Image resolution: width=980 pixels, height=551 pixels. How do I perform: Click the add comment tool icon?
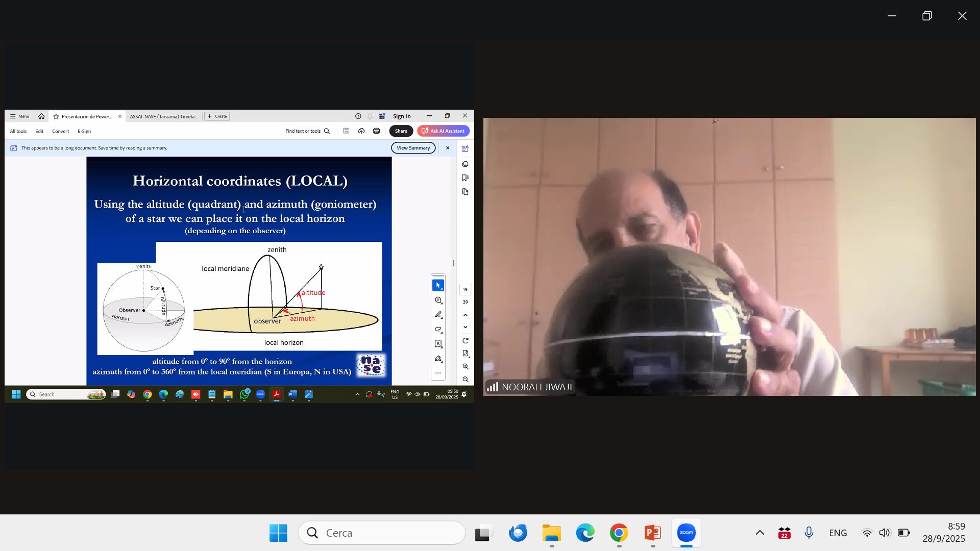coord(438,300)
